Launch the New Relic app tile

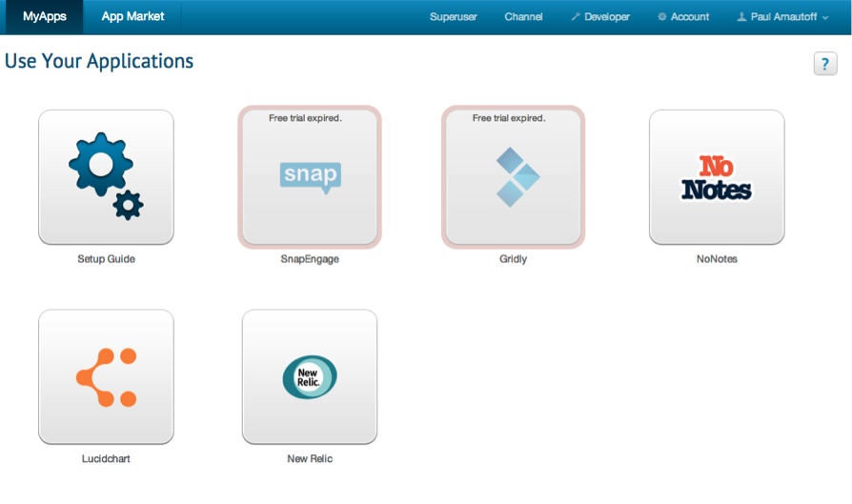tap(310, 377)
